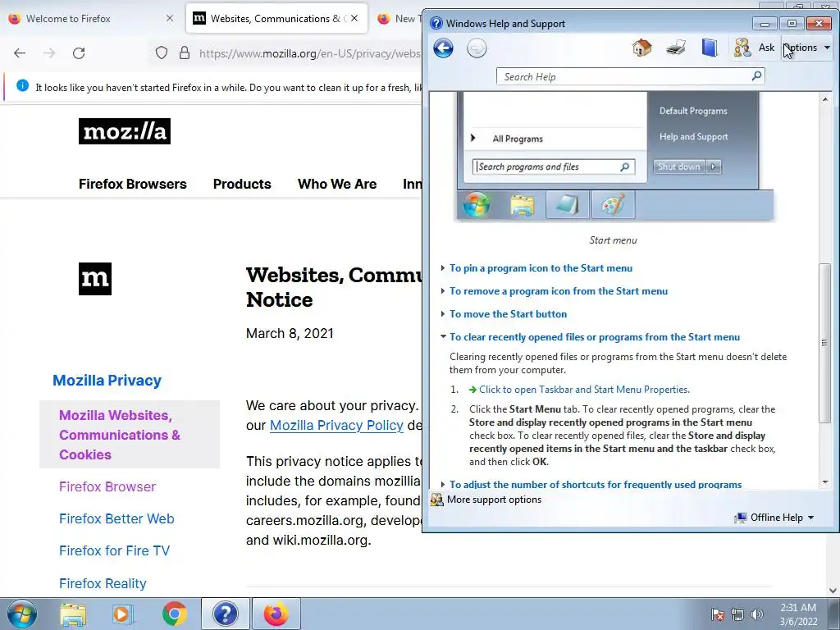Reload the page in Firefox
The width and height of the screenshot is (840, 630).
coord(79,53)
